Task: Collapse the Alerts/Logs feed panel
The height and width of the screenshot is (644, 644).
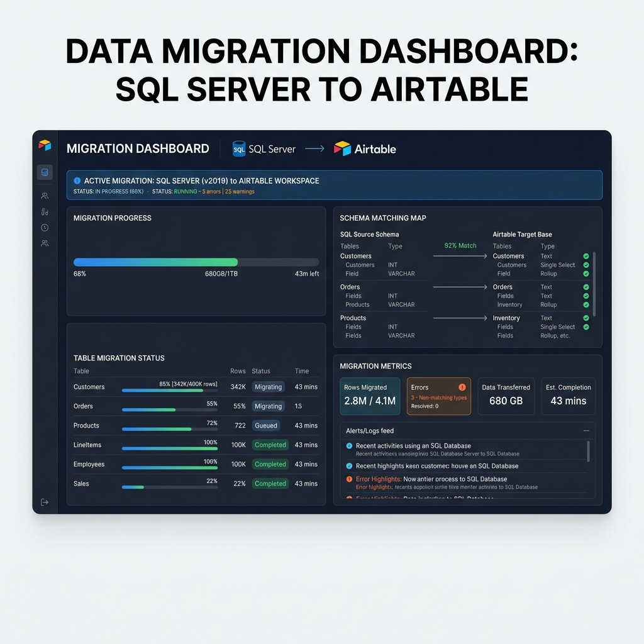Action: click(586, 431)
